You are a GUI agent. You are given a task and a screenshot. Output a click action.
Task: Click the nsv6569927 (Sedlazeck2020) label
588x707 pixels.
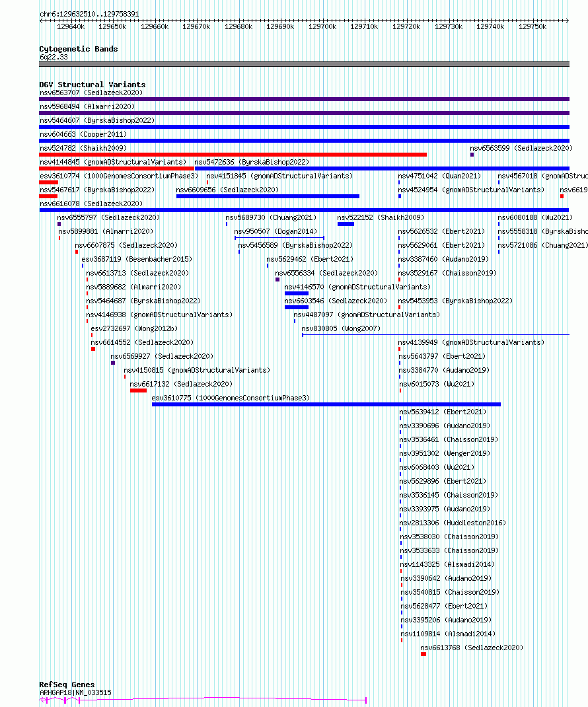pyautogui.click(x=162, y=356)
